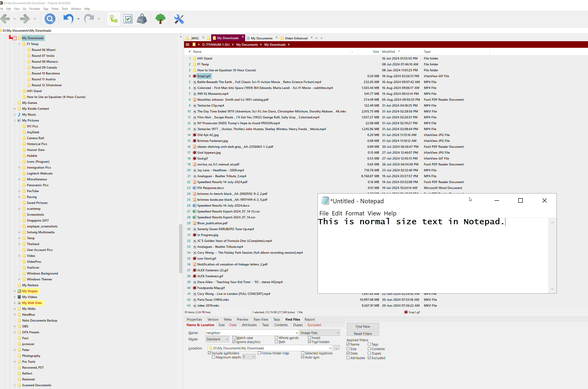Screen dimensions: 588x389
Task: Toggle the Whole words checkbox
Action: click(276, 338)
